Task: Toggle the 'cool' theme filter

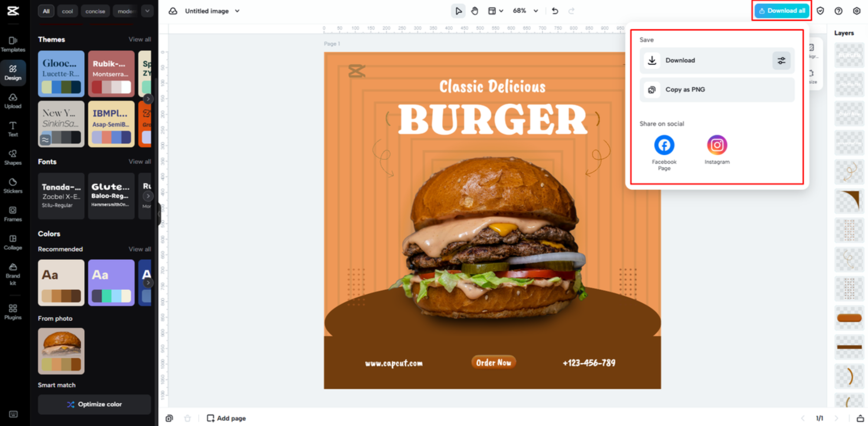Action: [67, 11]
